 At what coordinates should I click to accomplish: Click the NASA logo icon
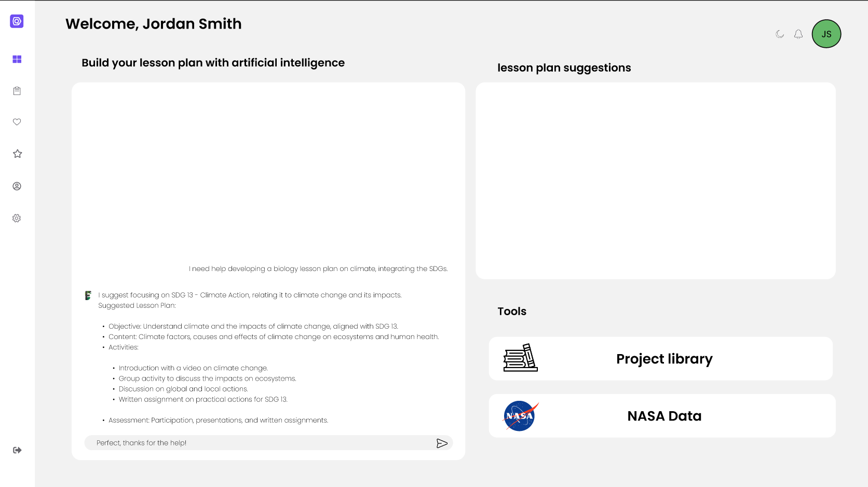click(521, 416)
